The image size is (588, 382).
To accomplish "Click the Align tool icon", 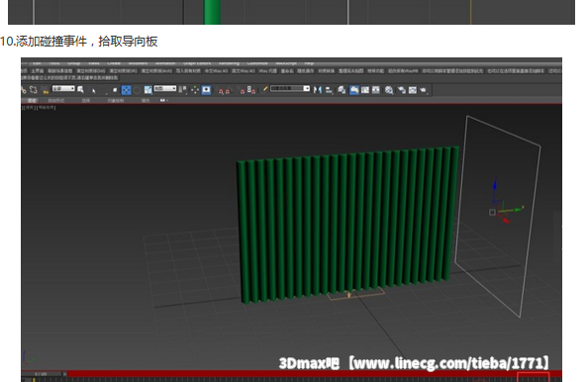I will pos(329,90).
